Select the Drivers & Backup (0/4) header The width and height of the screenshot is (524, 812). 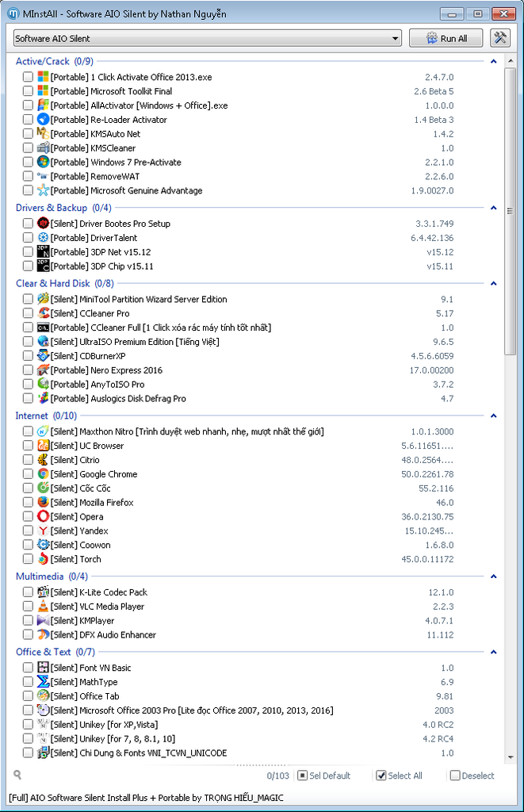tap(63, 208)
